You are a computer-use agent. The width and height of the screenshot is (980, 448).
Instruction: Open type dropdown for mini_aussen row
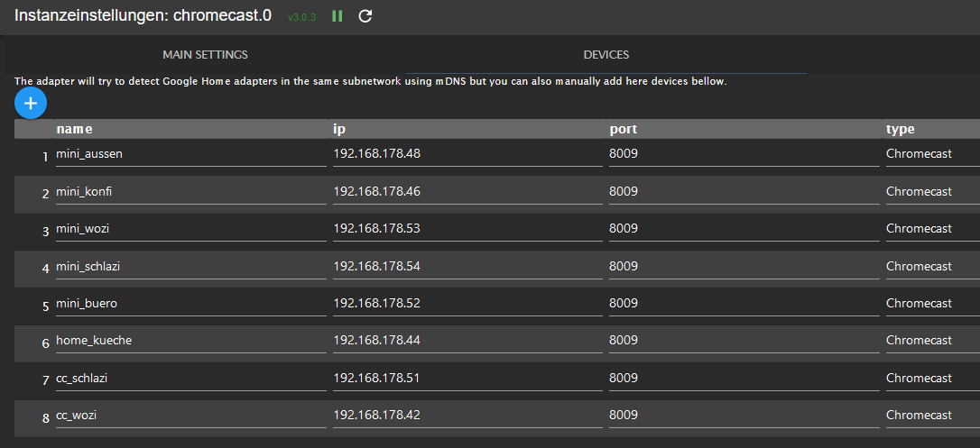[x=932, y=154]
